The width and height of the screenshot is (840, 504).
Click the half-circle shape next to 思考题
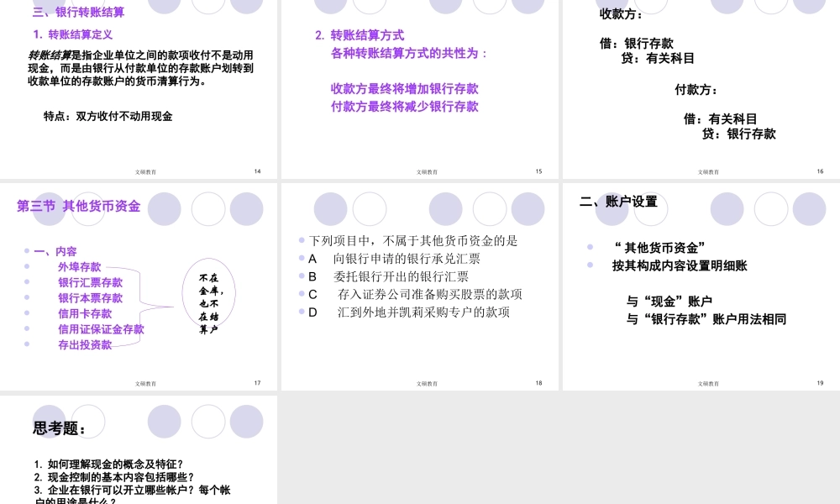coord(88,421)
